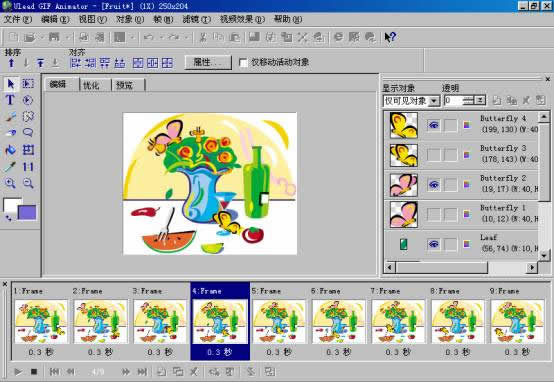Open the 编辑 menu

coord(55,19)
